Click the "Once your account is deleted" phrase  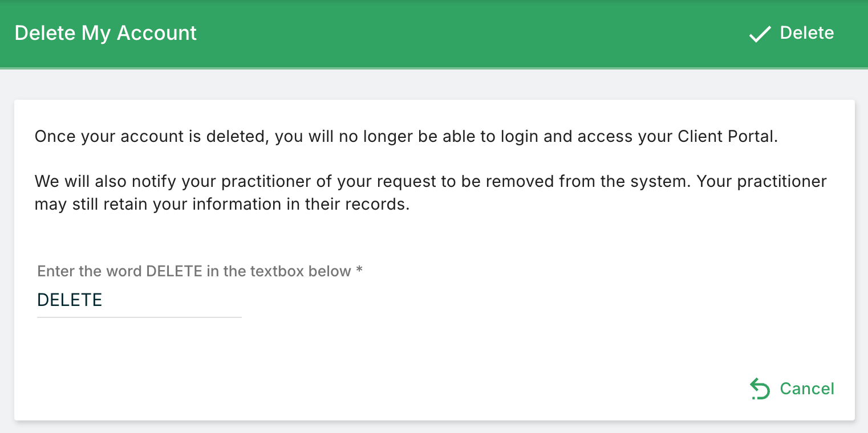click(152, 137)
